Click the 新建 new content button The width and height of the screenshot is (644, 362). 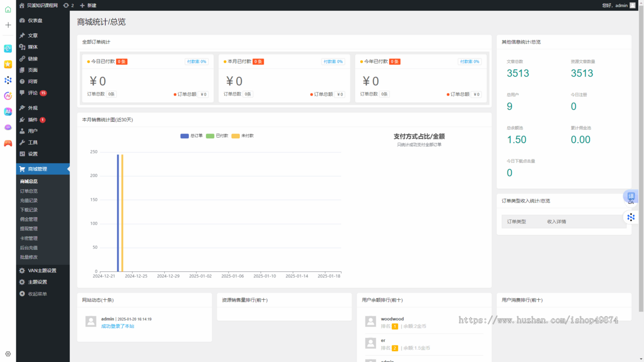(x=88, y=5)
